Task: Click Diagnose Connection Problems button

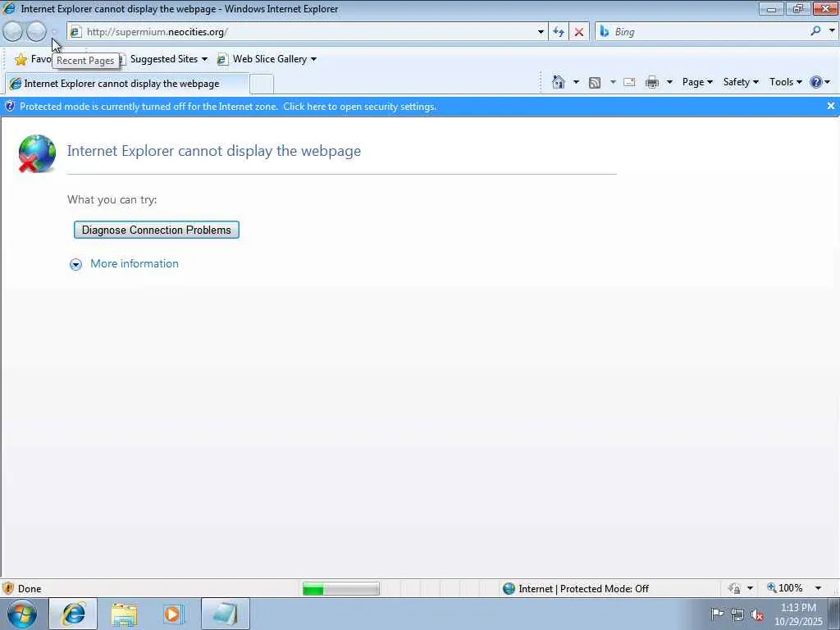Action: (157, 230)
